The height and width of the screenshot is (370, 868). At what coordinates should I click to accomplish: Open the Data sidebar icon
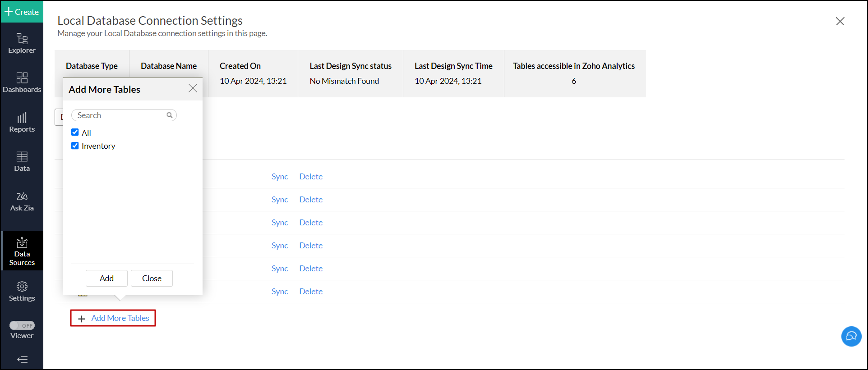point(22,161)
